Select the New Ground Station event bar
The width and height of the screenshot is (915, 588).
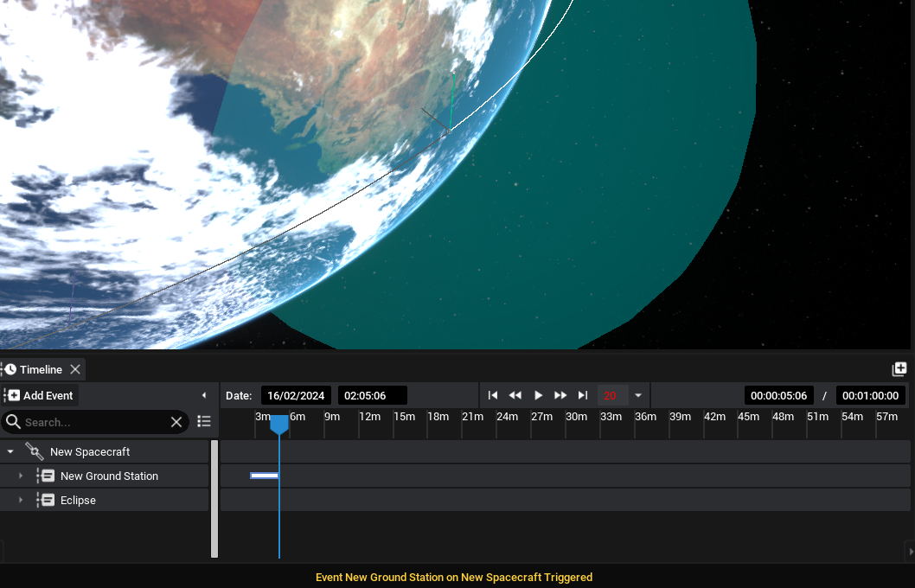coord(265,476)
